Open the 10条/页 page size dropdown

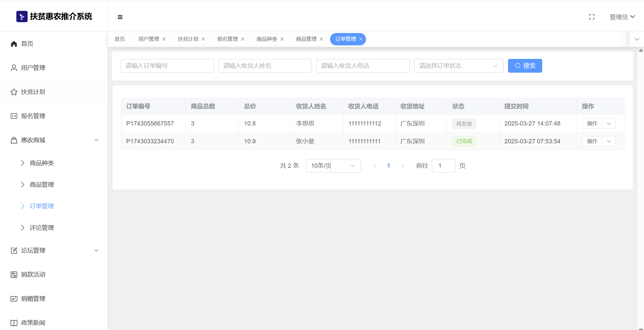[x=333, y=166]
